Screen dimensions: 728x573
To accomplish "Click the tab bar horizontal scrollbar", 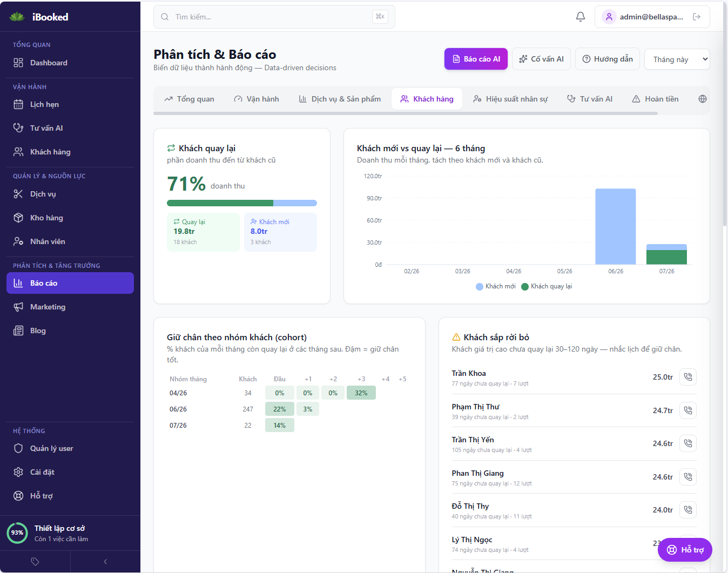I will (x=406, y=113).
